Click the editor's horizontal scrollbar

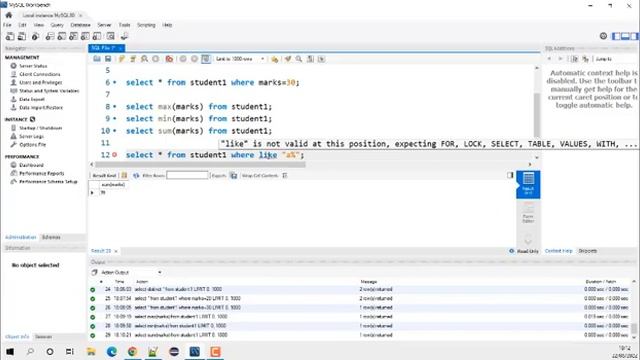tap(200, 164)
